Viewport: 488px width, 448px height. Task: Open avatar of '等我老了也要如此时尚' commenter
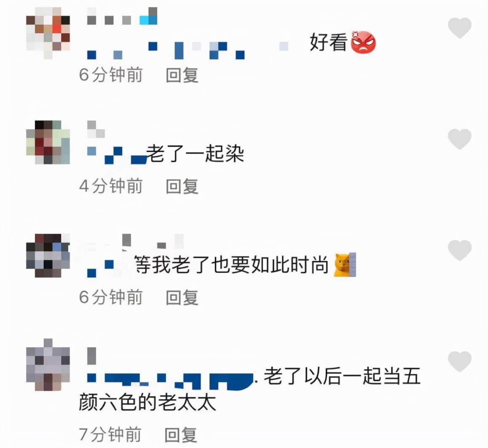[x=48, y=255]
